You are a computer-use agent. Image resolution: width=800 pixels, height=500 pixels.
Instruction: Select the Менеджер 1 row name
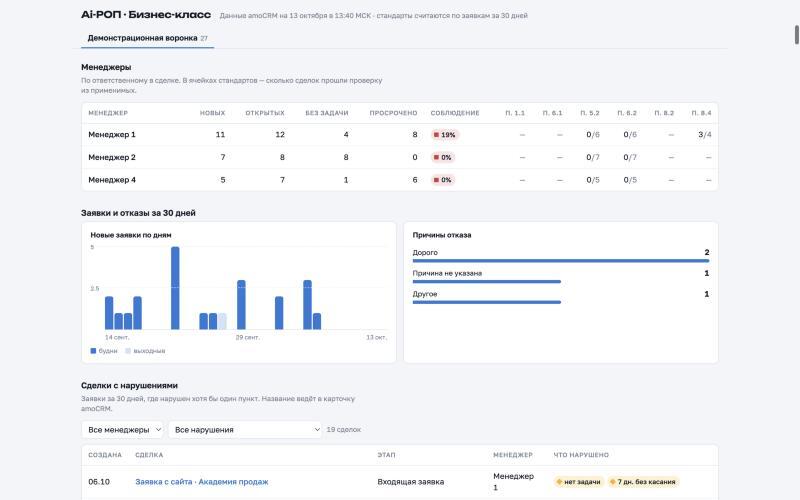(x=112, y=135)
